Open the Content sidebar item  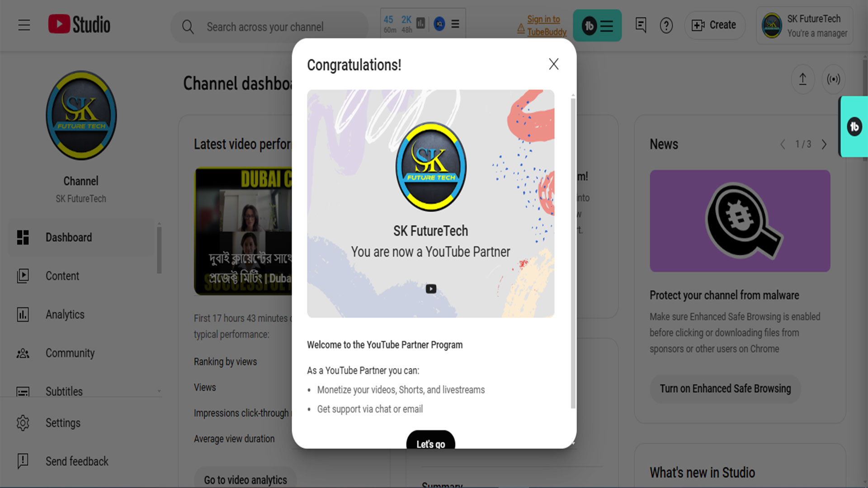(x=62, y=276)
